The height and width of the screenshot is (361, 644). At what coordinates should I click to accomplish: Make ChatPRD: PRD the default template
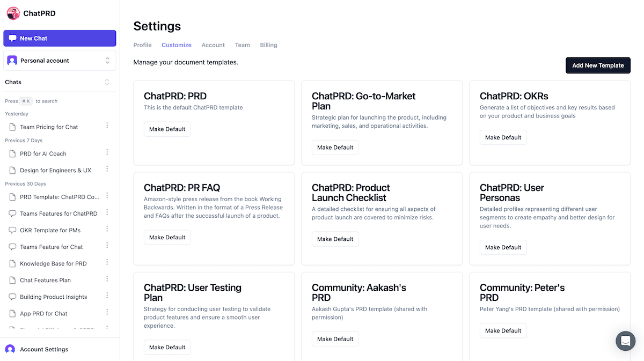click(x=167, y=129)
